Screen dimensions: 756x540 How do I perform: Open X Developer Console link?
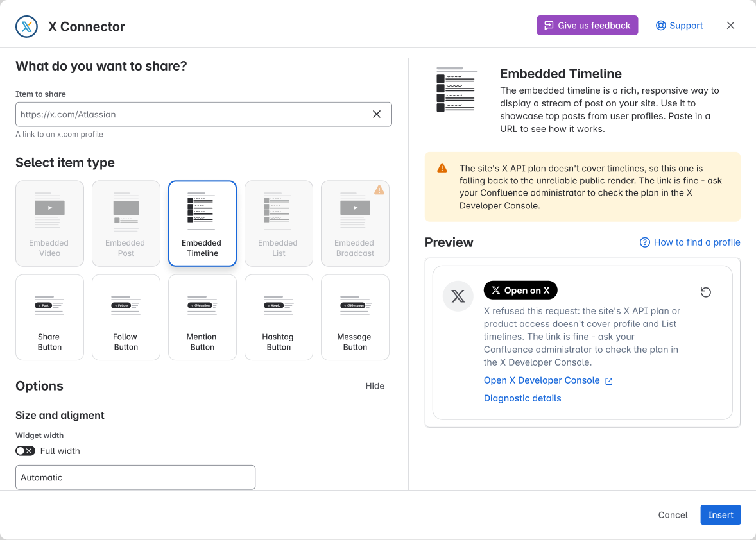coord(548,380)
